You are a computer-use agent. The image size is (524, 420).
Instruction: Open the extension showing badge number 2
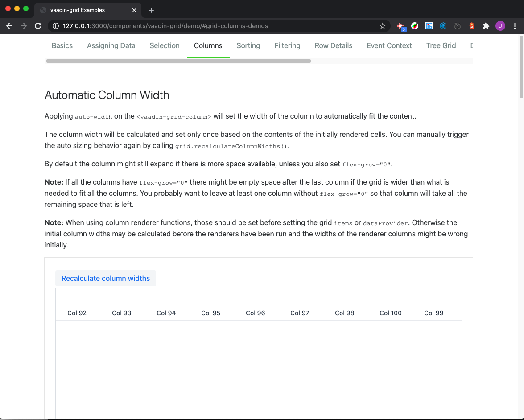click(x=400, y=26)
